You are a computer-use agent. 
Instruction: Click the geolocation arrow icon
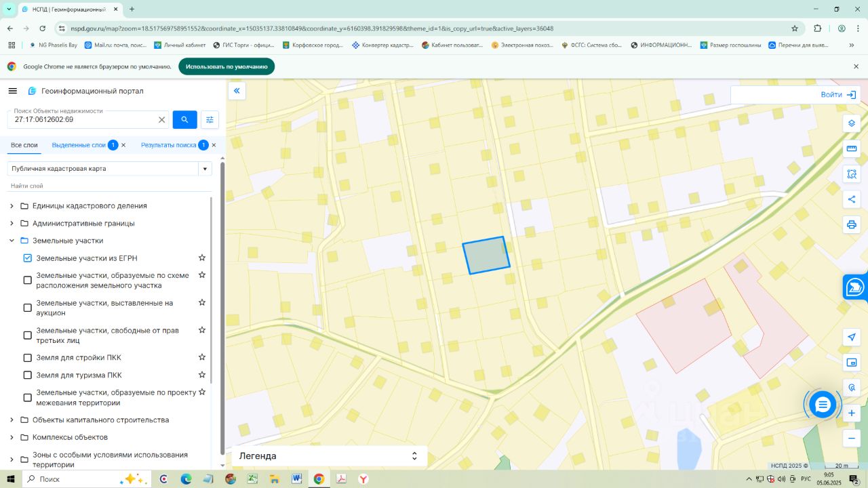tap(852, 338)
